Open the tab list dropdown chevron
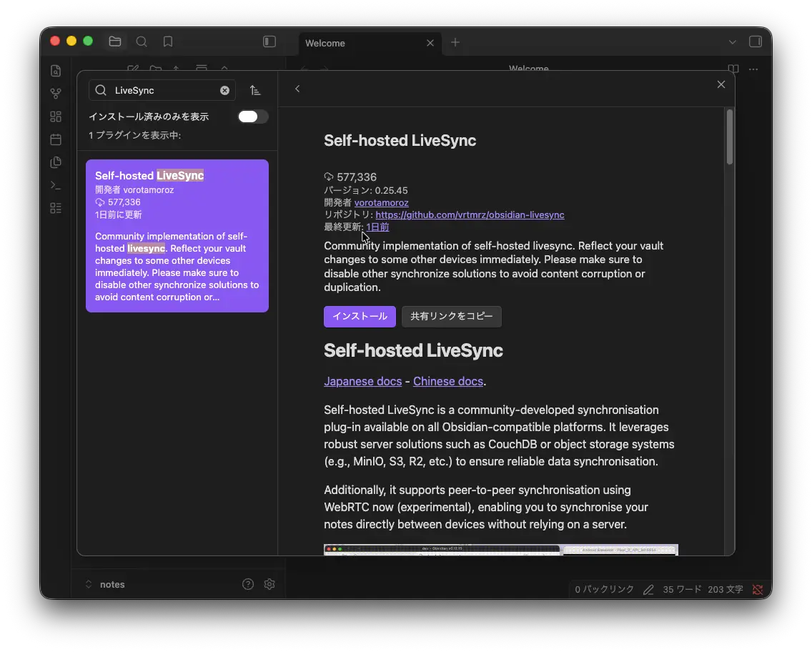This screenshot has width=812, height=652. click(732, 42)
